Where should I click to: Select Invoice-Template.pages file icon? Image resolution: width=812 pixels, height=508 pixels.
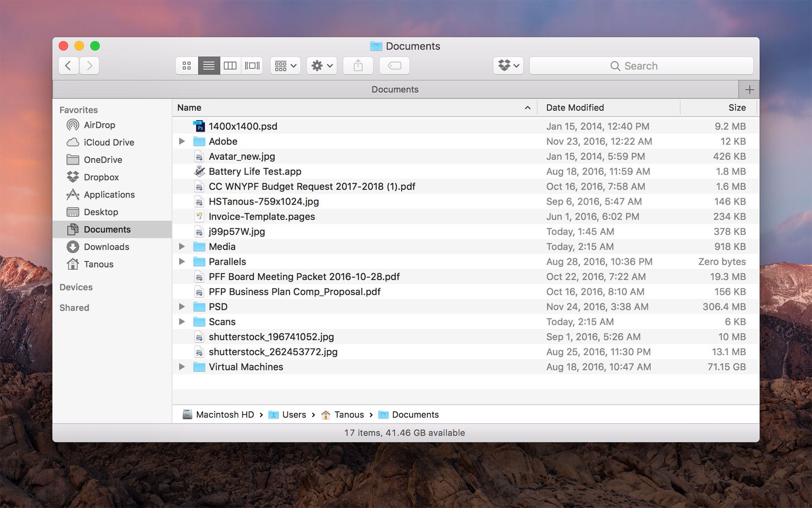(199, 216)
